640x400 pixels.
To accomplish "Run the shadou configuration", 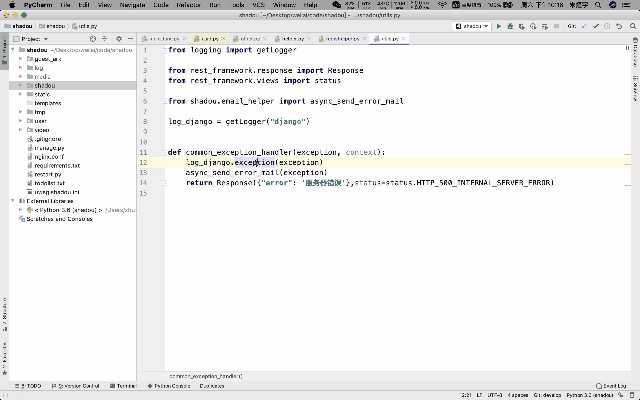I will (x=498, y=26).
